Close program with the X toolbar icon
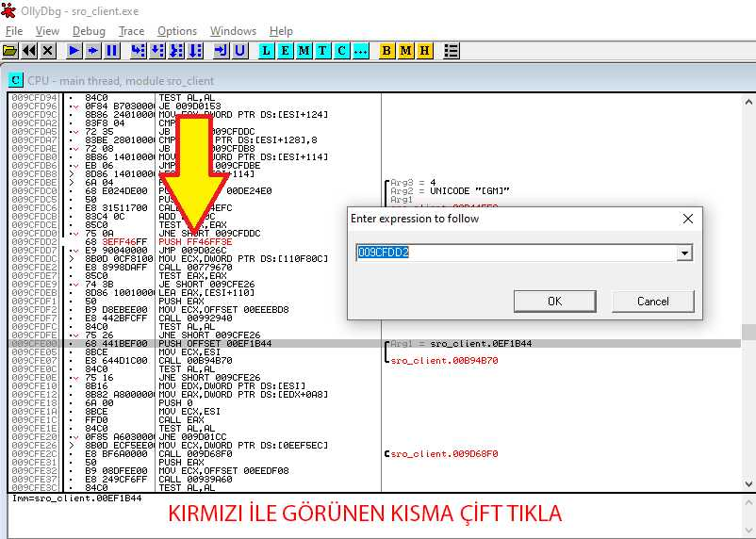This screenshot has height=539, width=756. pyautogui.click(x=48, y=50)
